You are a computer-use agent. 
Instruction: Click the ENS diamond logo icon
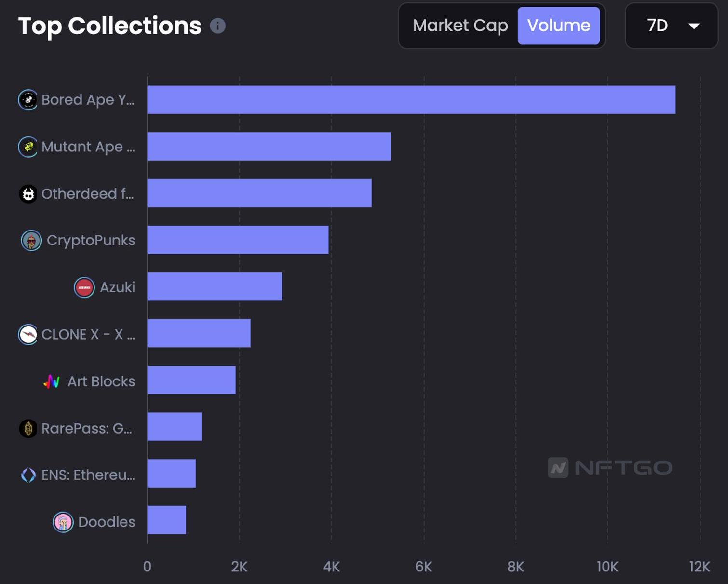tap(28, 475)
